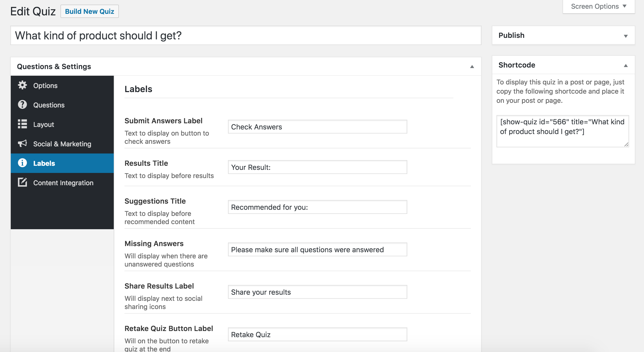The height and width of the screenshot is (352, 644).
Task: Click the Retake Quiz Button Label input
Action: point(317,335)
